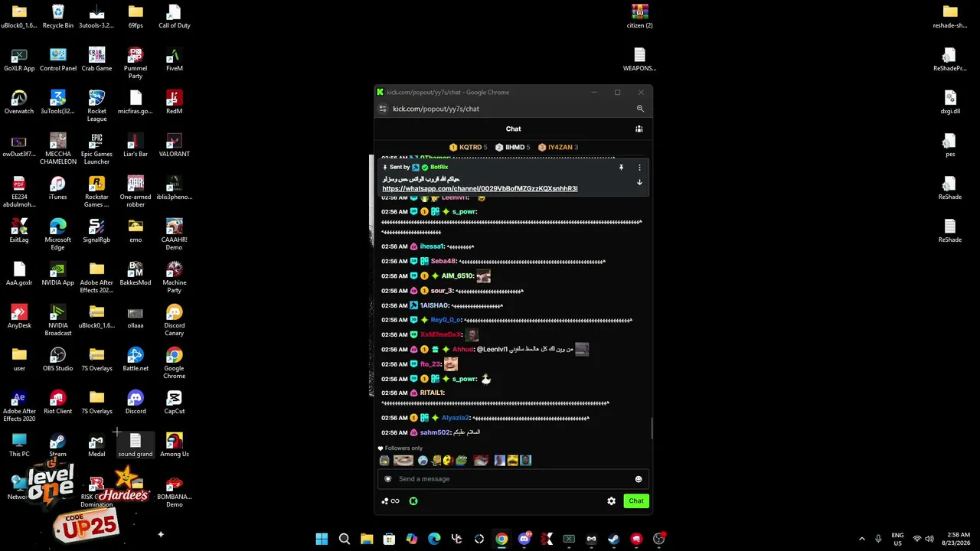The image size is (980, 551).
Task: Open the chat users list icon
Action: pos(639,129)
